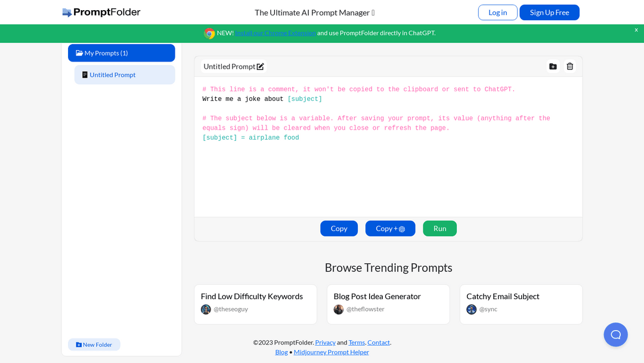Click the Chrome icon in the banner
Image resolution: width=644 pixels, height=363 pixels.
(209, 33)
